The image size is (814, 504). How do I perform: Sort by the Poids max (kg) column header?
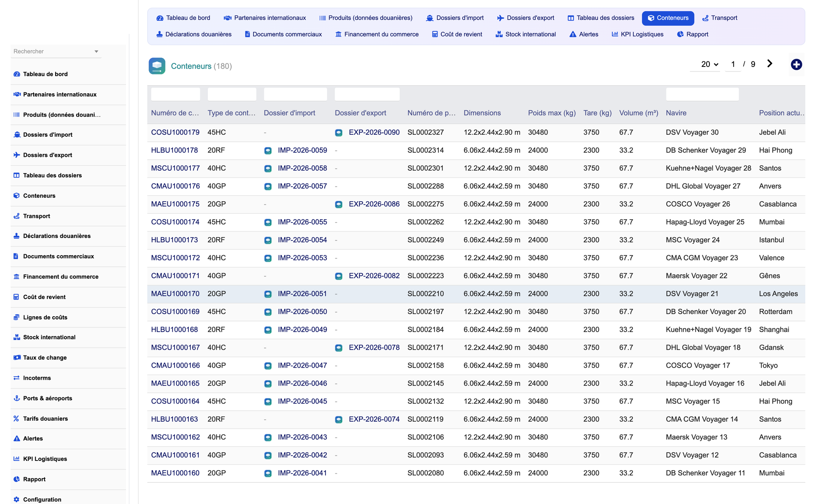[552, 113]
